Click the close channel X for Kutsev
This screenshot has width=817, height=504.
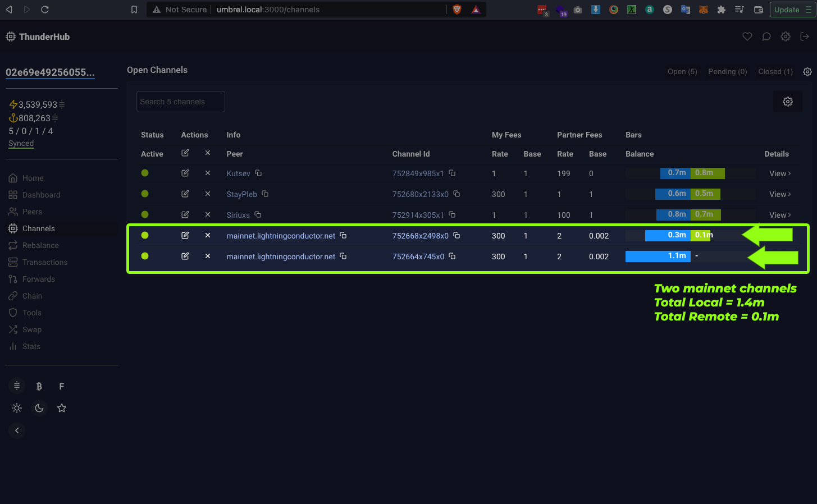click(208, 173)
